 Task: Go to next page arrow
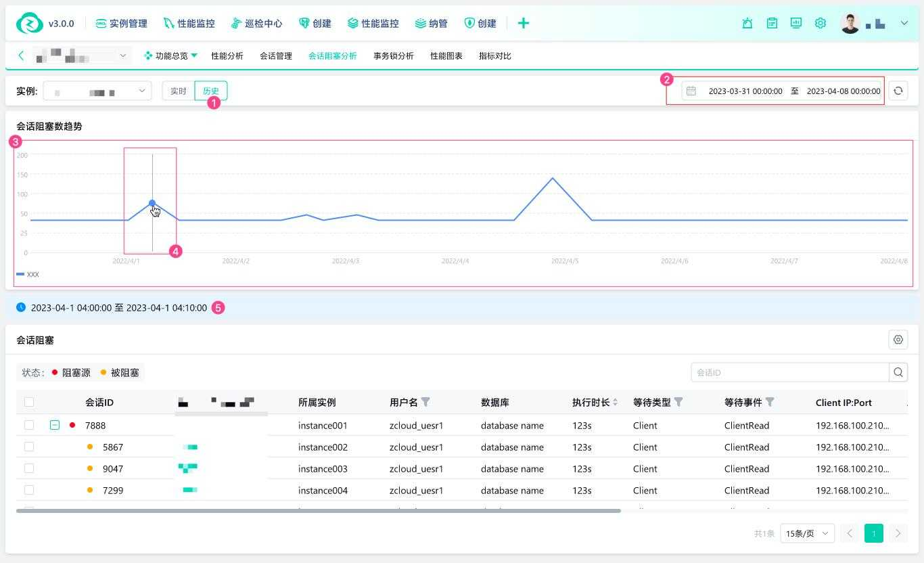pos(898,533)
